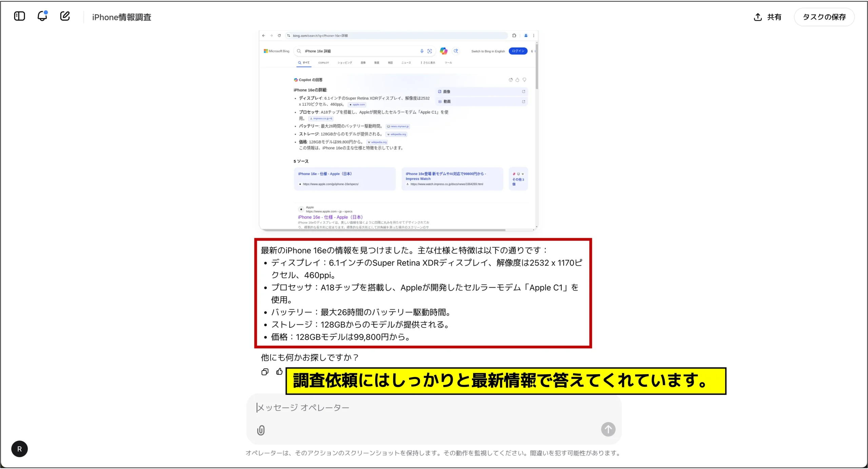Click the Copilot answer thumbs-down icon
The width and height of the screenshot is (868, 469).
click(x=525, y=80)
